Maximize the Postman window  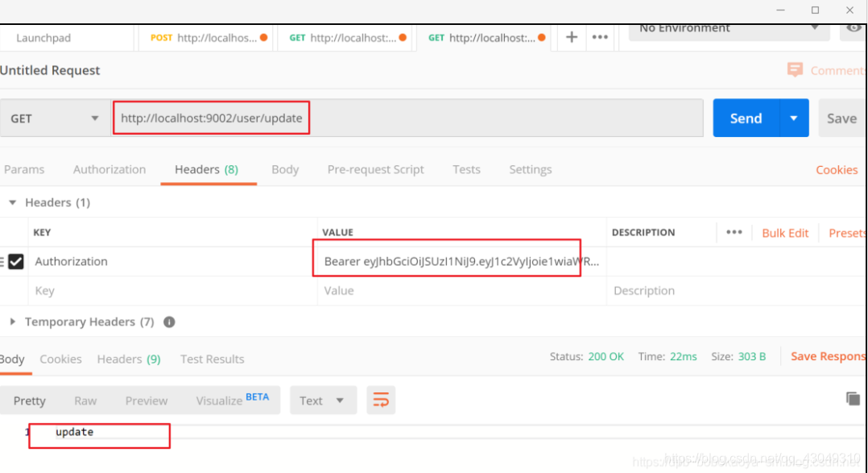(816, 10)
